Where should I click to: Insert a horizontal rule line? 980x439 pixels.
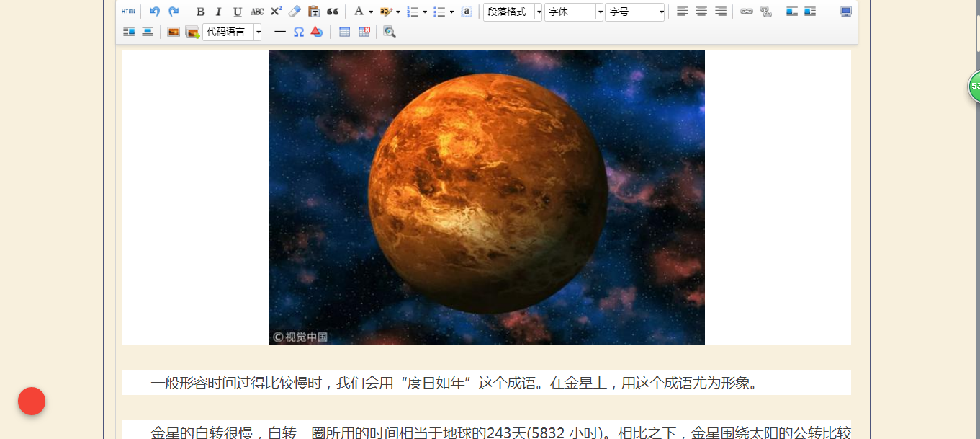(280, 32)
